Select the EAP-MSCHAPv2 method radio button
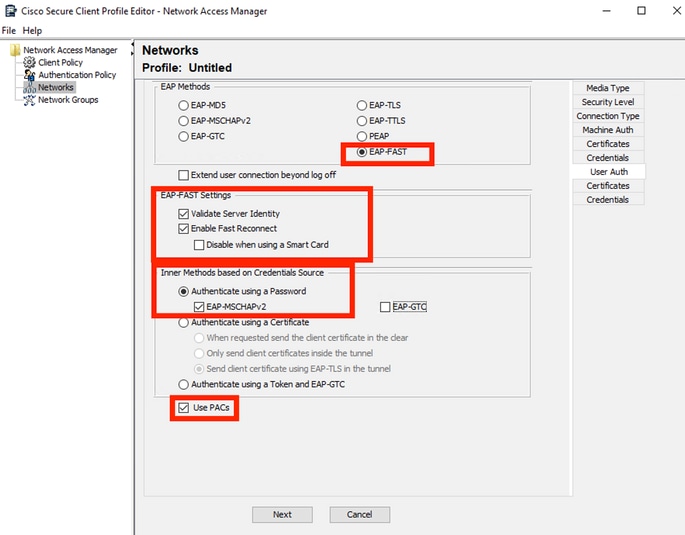The height and width of the screenshot is (535, 685). (x=183, y=121)
